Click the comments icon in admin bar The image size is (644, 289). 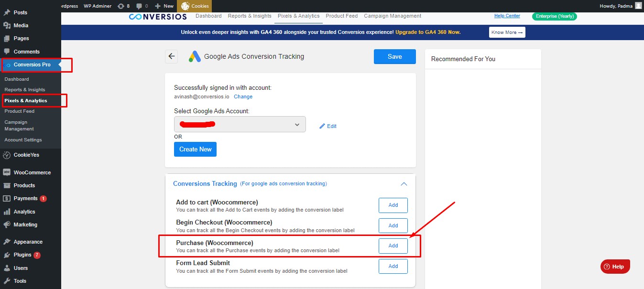[139, 6]
